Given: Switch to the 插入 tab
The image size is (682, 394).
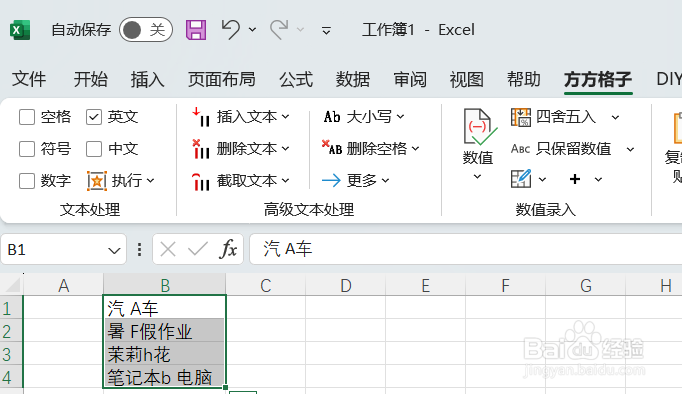Looking at the screenshot, I should 147,80.
